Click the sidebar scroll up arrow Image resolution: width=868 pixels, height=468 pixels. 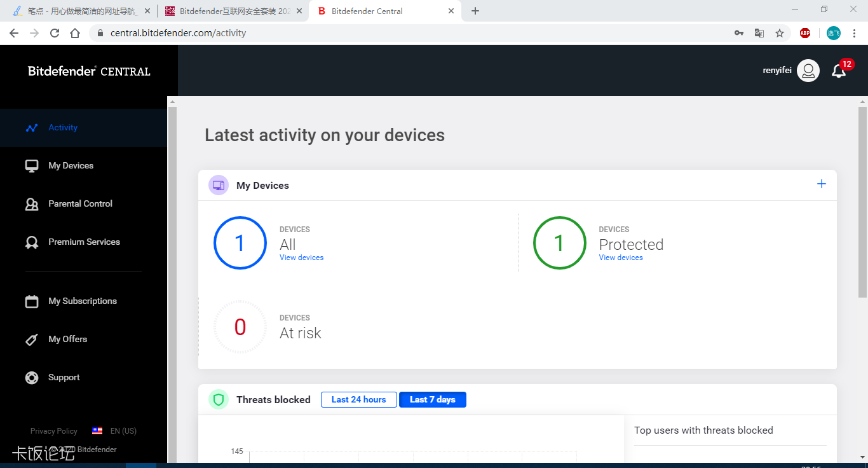point(172,102)
